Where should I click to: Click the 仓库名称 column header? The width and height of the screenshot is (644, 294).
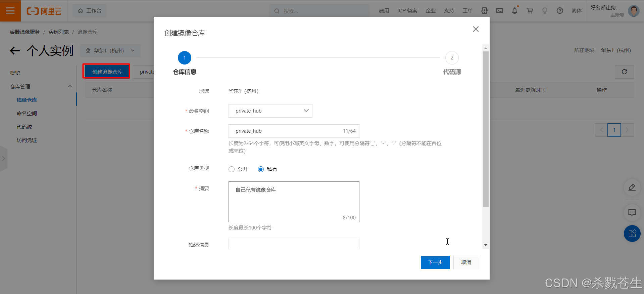click(102, 90)
